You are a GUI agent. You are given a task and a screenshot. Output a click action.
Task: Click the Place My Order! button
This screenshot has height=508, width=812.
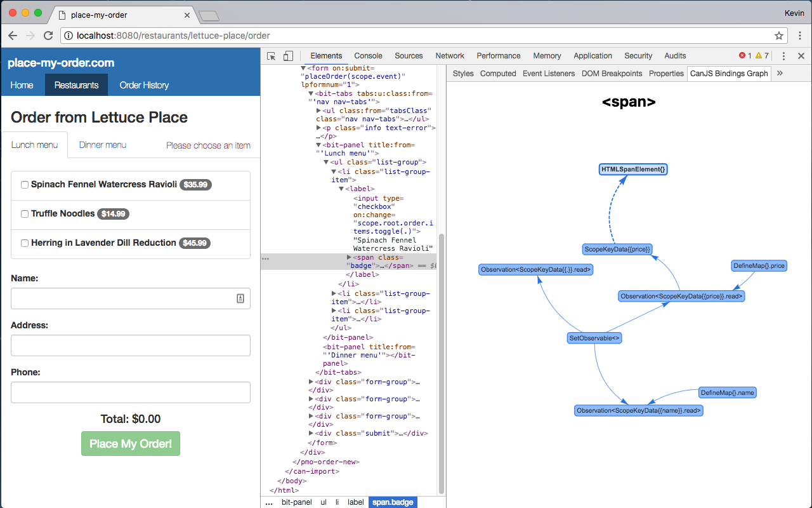131,444
